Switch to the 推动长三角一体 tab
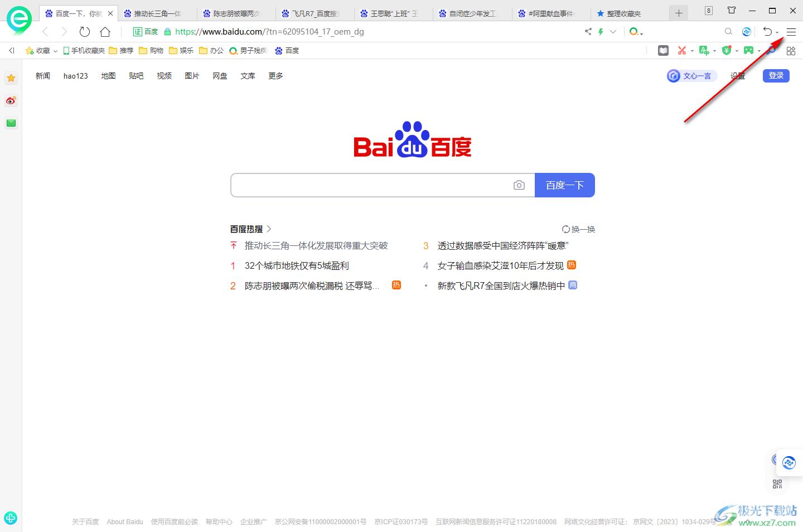The width and height of the screenshot is (803, 532). tap(158, 13)
